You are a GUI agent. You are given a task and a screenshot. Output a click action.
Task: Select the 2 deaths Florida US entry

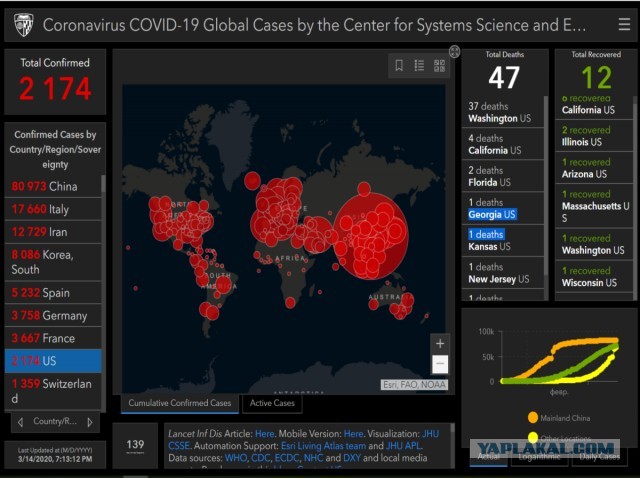[x=502, y=176]
